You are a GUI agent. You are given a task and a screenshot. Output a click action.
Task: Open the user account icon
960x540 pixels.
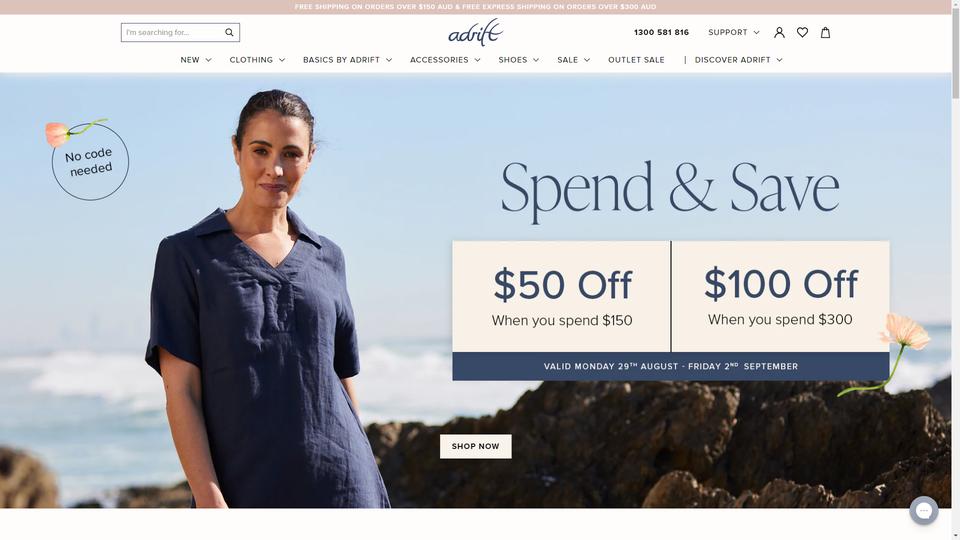pos(779,32)
